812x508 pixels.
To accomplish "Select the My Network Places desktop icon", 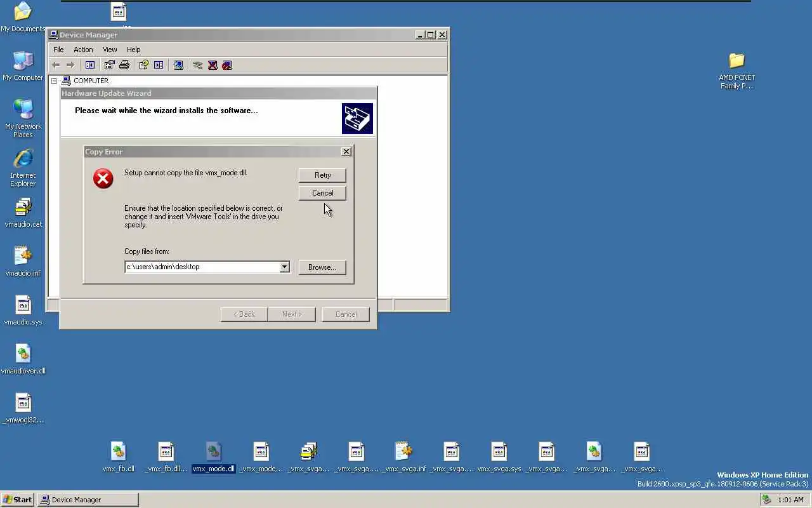I will 23,119.
